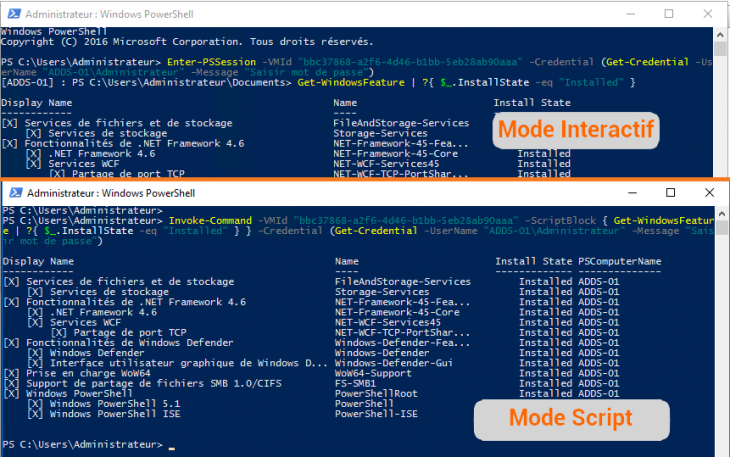The width and height of the screenshot is (730, 457).
Task: Click 'Windows-Defender-Gui' name entry
Action: pyautogui.click(x=394, y=363)
